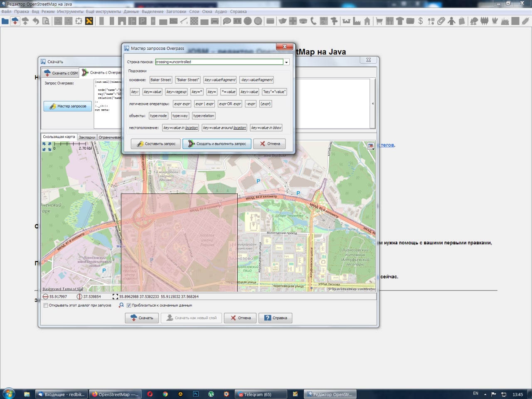Select the deciduous tree preset icon

pyautogui.click(x=474, y=21)
